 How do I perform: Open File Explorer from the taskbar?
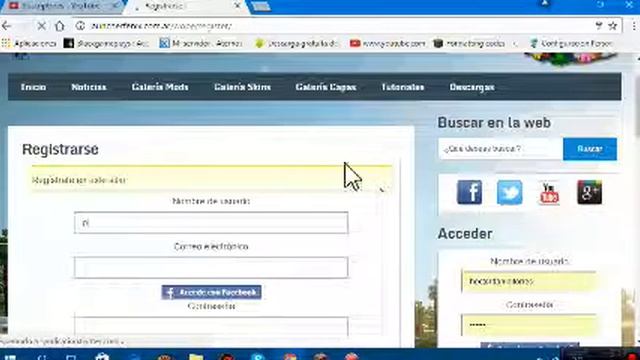(196, 356)
